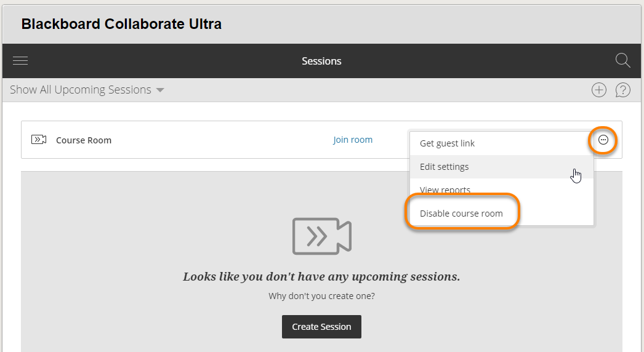Click the search magnifier icon
Image resolution: width=644 pixels, height=352 pixels.
[622, 60]
